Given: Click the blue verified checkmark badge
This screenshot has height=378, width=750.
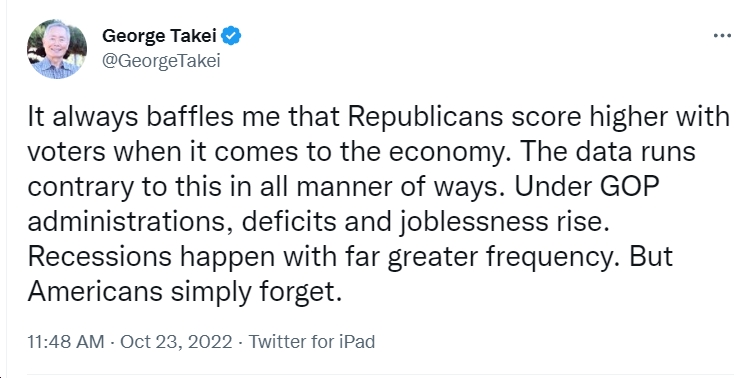Looking at the screenshot, I should click(x=232, y=36).
